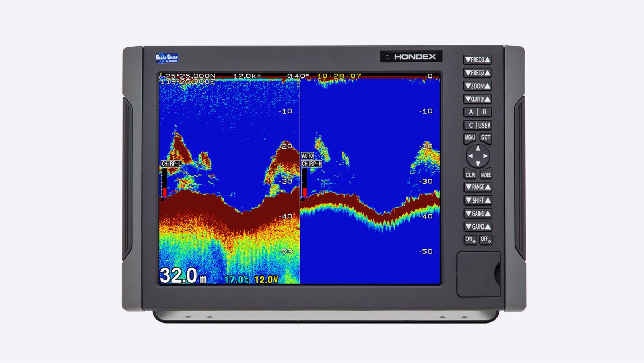
Task: Move cursor down on the directional pad
Action: 478,164
